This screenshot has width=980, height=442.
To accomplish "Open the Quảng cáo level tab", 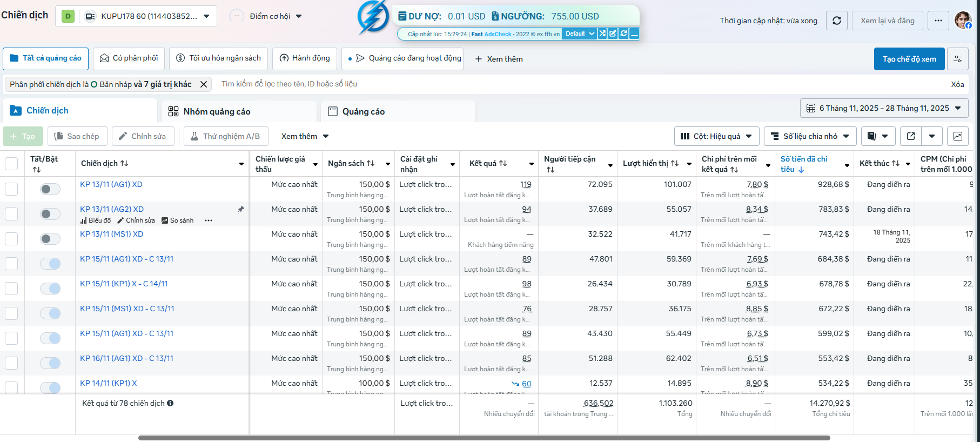I will [x=398, y=111].
